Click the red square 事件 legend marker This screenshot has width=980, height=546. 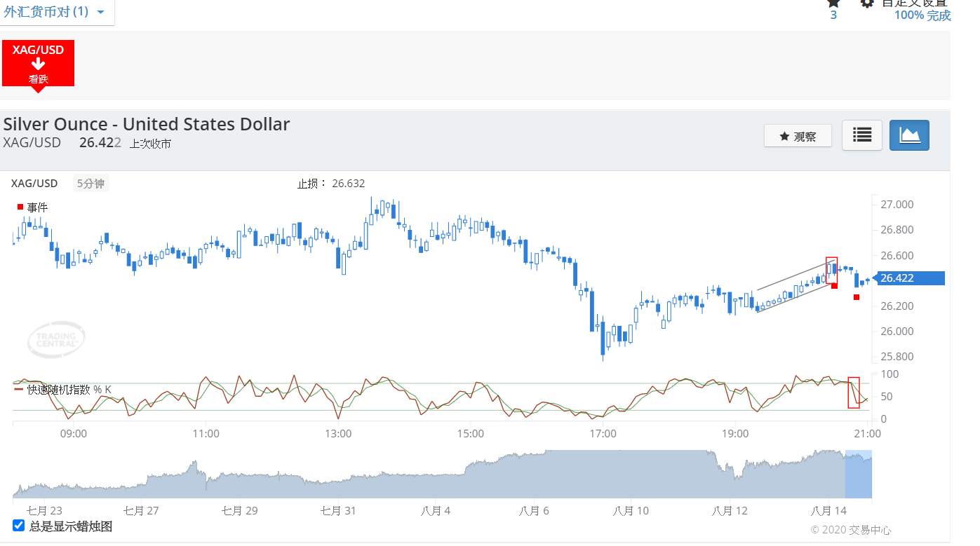[20, 207]
